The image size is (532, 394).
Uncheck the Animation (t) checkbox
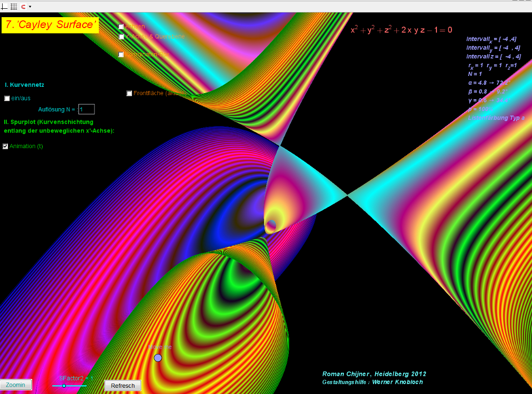(x=6, y=147)
